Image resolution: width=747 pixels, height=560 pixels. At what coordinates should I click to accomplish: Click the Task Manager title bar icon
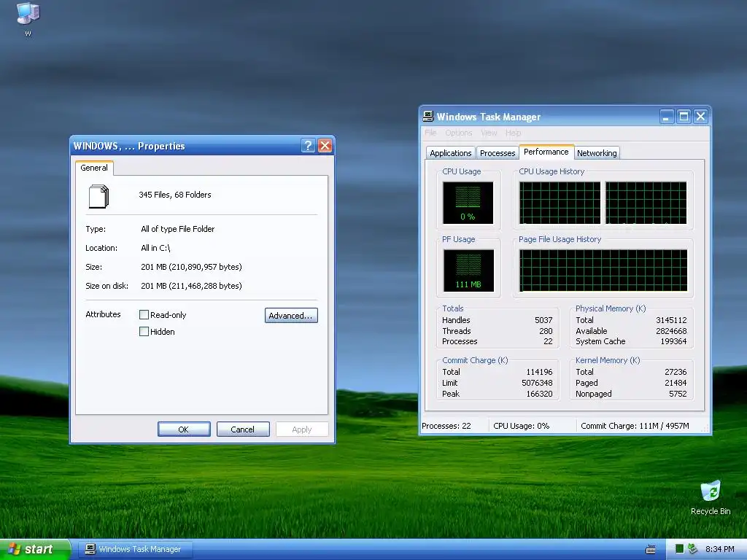click(428, 116)
